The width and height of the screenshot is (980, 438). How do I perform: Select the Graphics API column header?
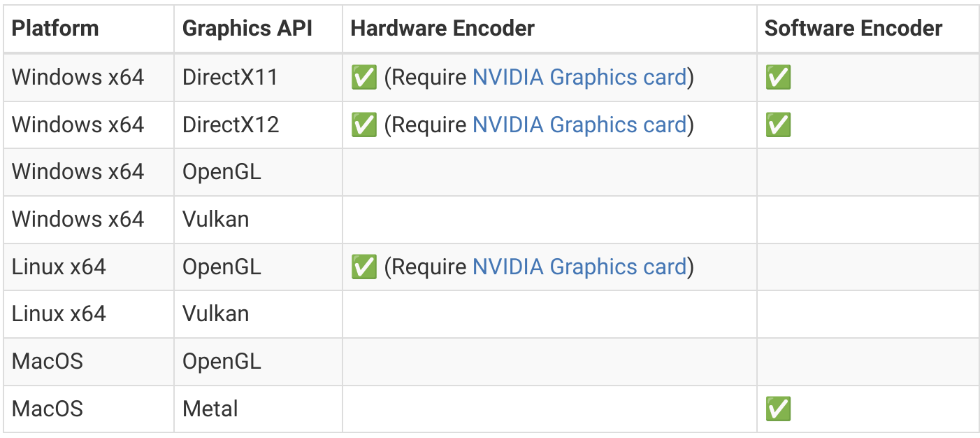point(247,29)
